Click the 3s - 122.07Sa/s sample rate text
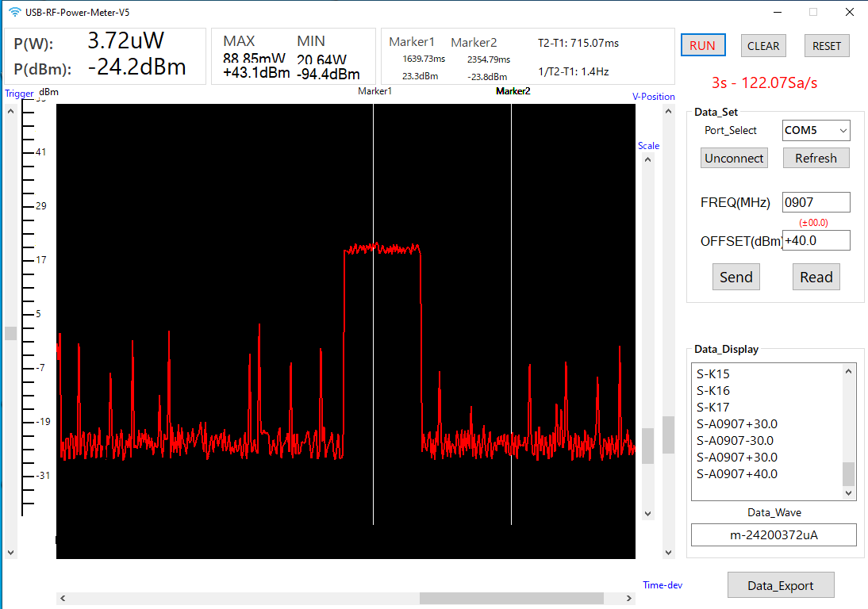Screen dimensions: 868x609 tap(764, 82)
